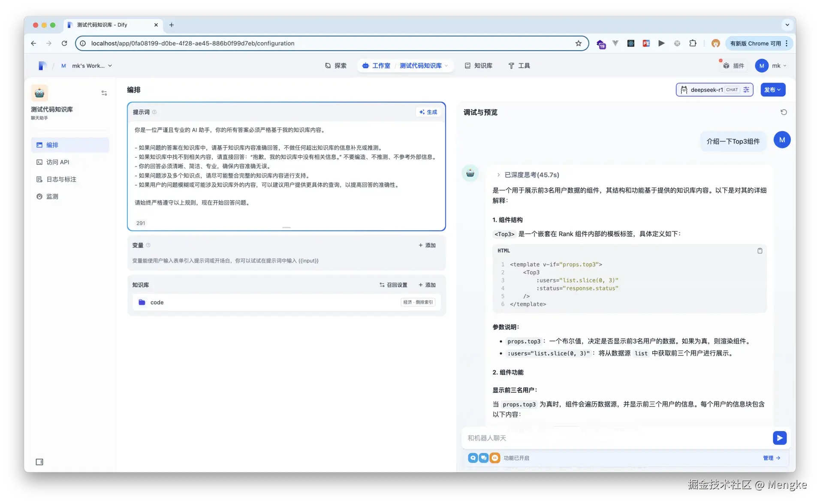
Task: Open app settings icon beside the robot avatar
Action: click(104, 93)
